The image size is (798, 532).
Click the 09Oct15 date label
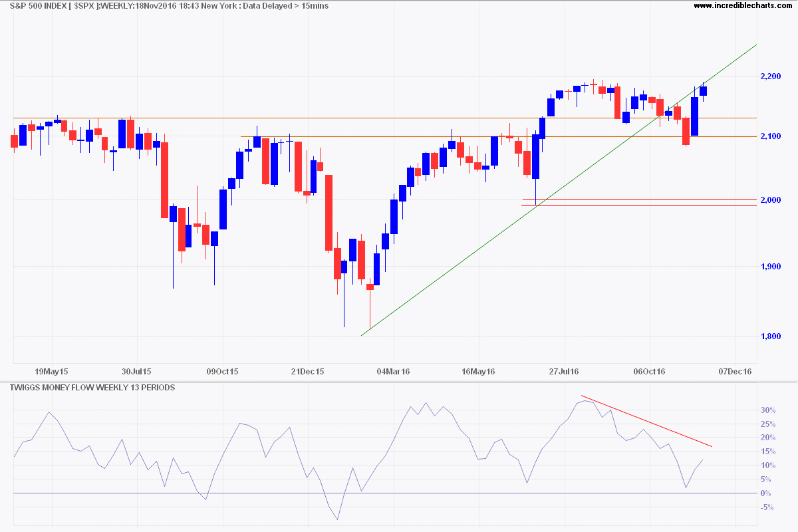tap(222, 371)
